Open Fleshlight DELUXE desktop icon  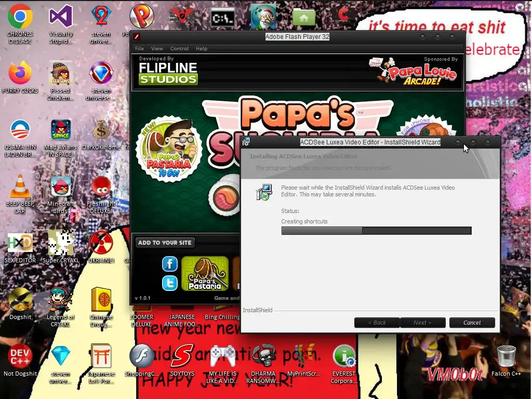coord(101,186)
